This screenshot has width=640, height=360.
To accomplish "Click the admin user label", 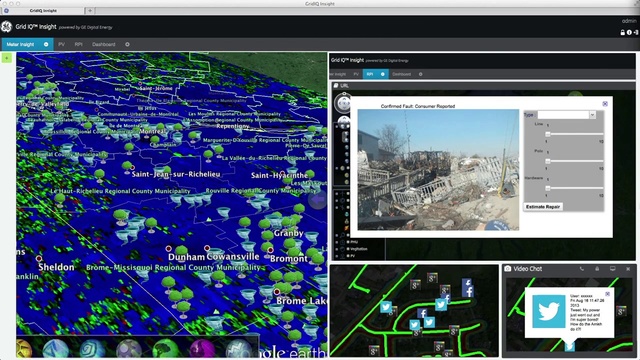I will [x=629, y=21].
